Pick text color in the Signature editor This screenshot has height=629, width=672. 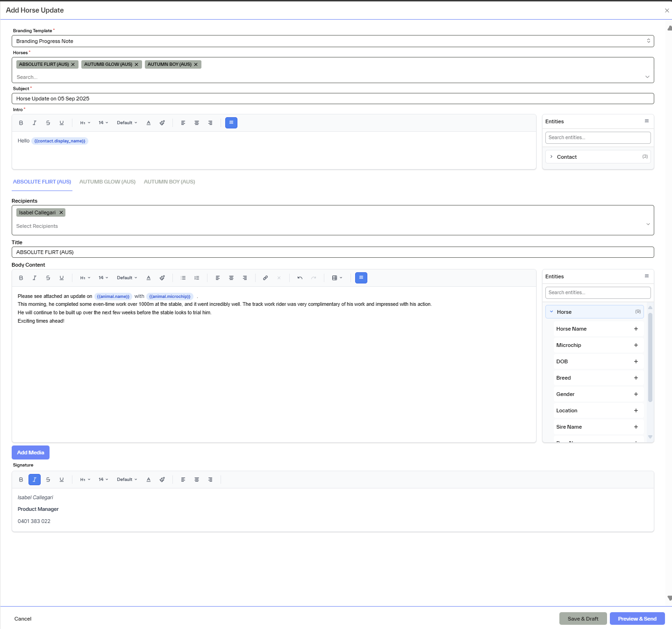point(149,480)
